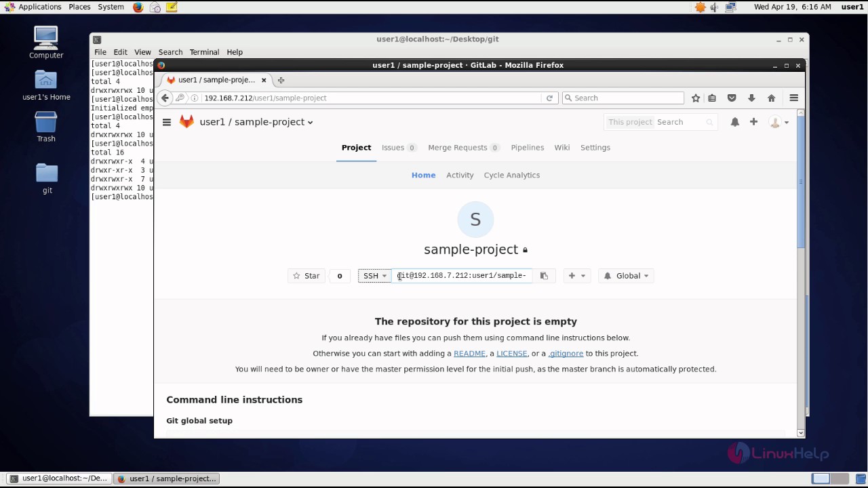The width and height of the screenshot is (868, 488).
Task: Open the Applications menu
Action: [33, 7]
